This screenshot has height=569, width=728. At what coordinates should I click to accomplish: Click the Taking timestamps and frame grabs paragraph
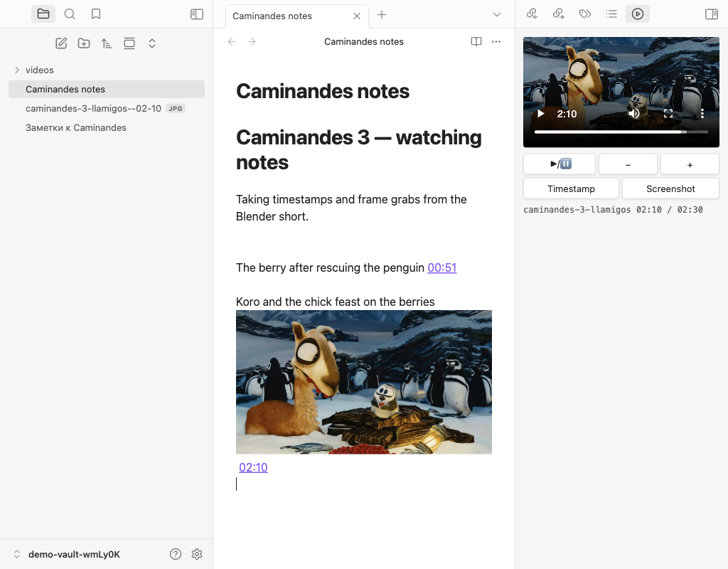tap(351, 208)
